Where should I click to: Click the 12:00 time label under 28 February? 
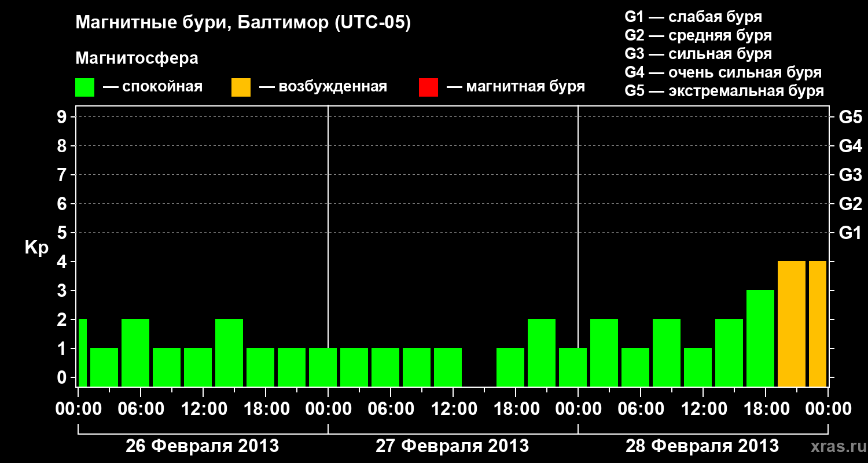(x=703, y=409)
